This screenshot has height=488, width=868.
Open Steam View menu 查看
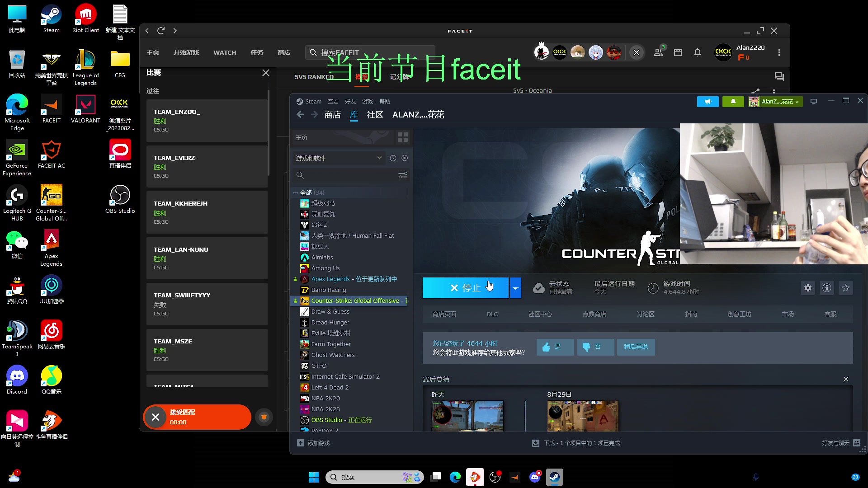(333, 102)
